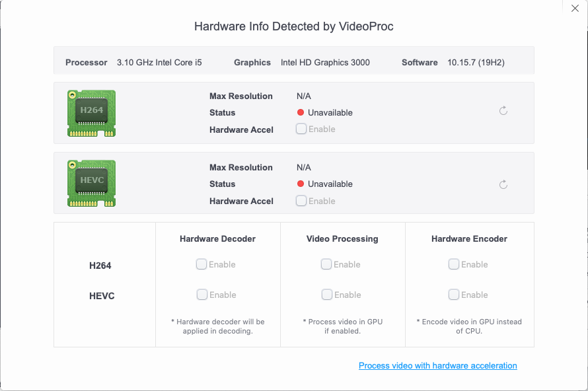588x391 pixels.
Task: Click the Hardware Encoder column header
Action: point(469,239)
